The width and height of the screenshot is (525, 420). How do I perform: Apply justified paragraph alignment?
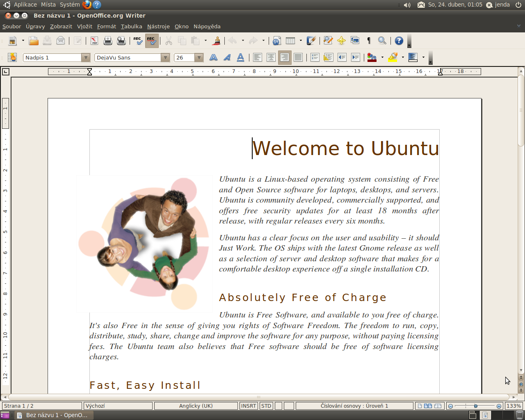[298, 57]
